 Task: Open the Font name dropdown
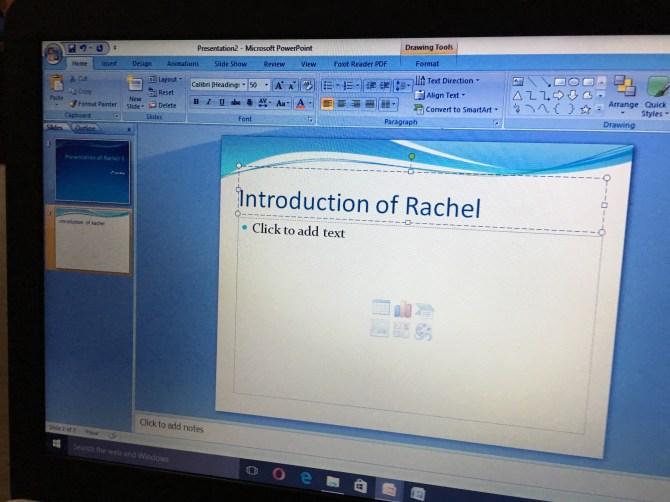point(215,86)
